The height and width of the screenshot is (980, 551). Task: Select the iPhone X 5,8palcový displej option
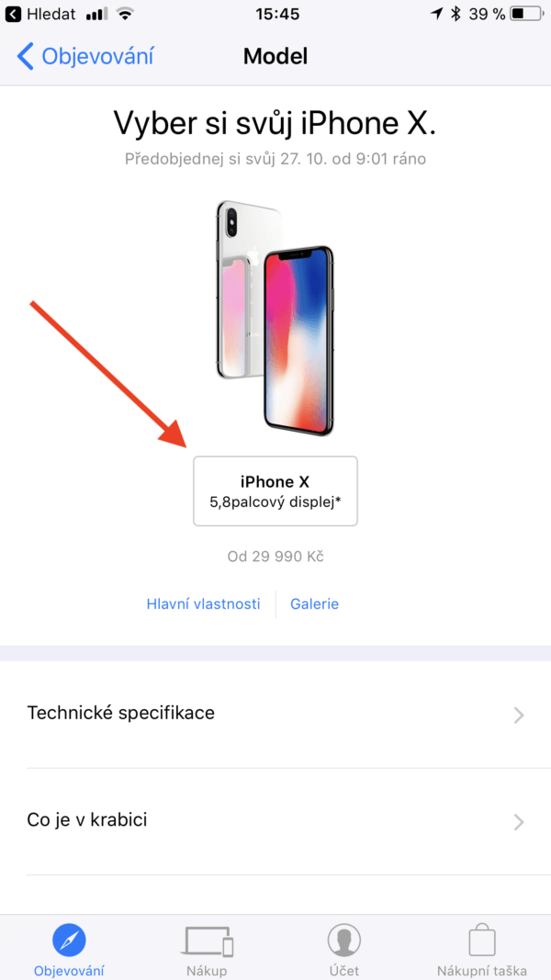(x=275, y=490)
